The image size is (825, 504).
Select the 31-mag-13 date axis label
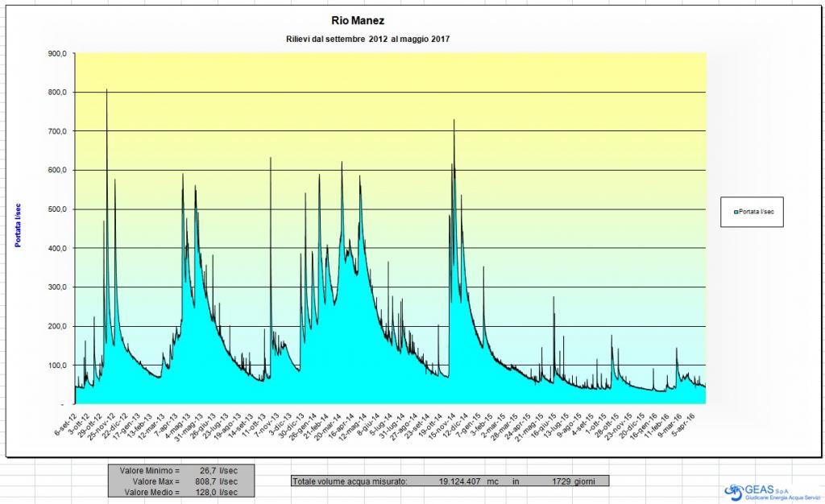click(x=189, y=426)
